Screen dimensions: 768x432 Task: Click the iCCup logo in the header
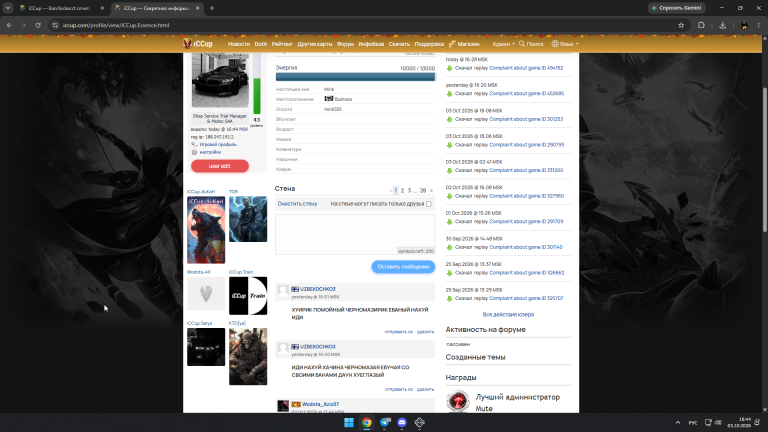pyautogui.click(x=198, y=44)
